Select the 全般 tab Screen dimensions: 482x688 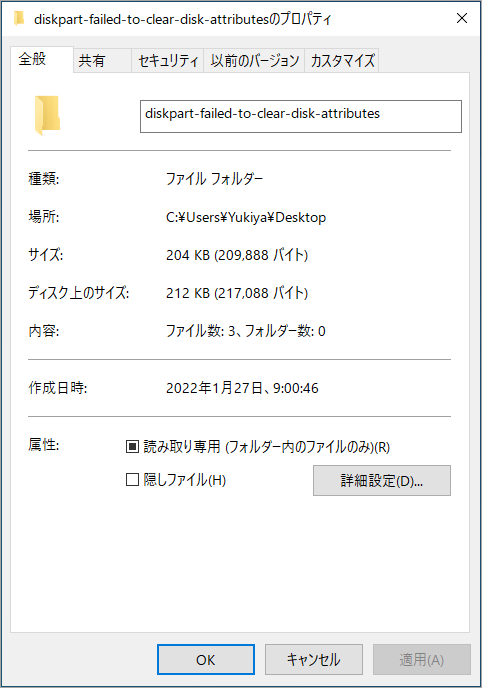(42, 59)
